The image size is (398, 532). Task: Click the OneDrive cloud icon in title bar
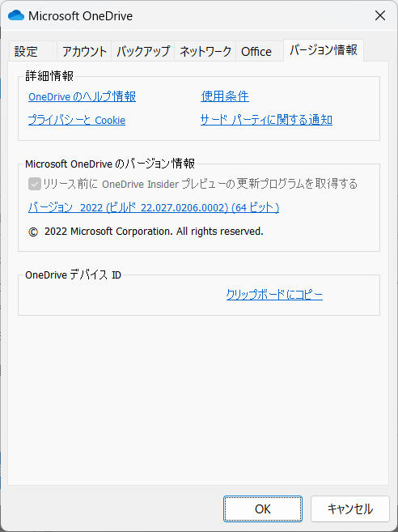[x=16, y=15]
